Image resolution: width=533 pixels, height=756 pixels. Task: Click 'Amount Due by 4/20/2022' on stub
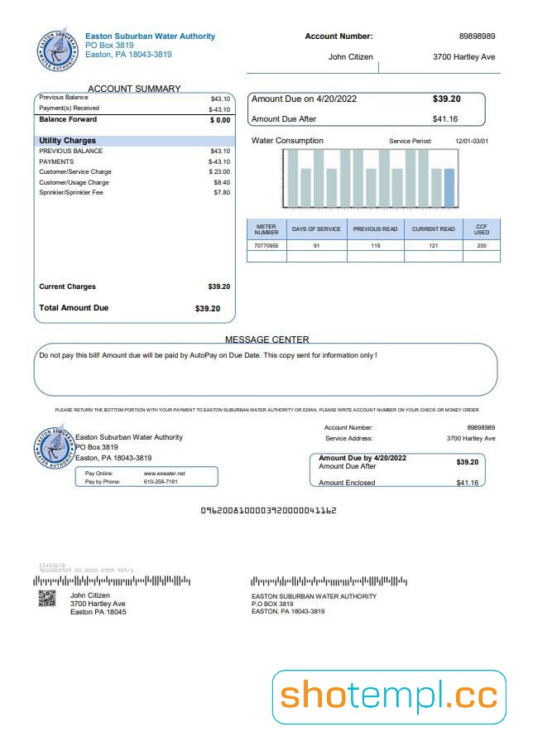pyautogui.click(x=363, y=458)
